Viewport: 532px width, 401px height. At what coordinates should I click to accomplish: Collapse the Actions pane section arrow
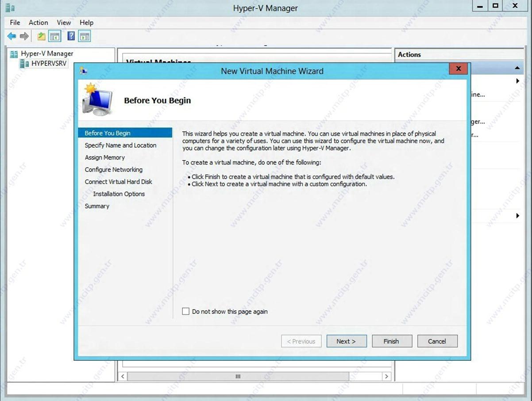pyautogui.click(x=517, y=68)
